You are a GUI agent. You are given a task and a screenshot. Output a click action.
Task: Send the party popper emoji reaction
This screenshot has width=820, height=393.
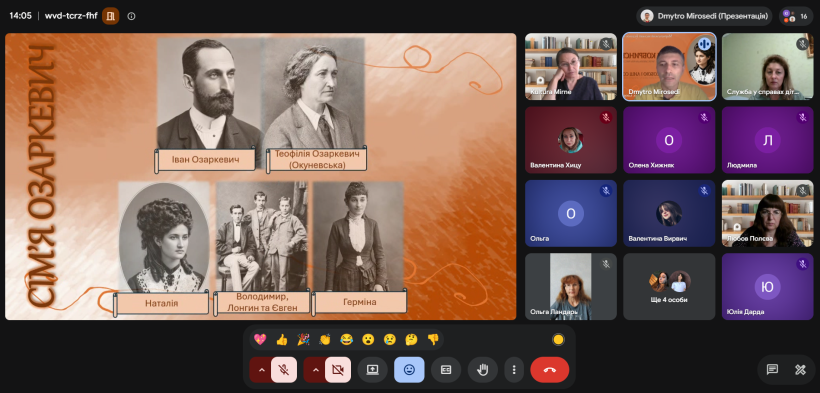[303, 340]
